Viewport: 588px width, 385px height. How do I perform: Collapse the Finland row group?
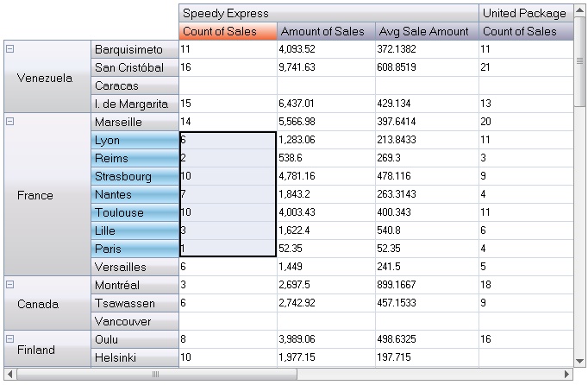pos(10,338)
